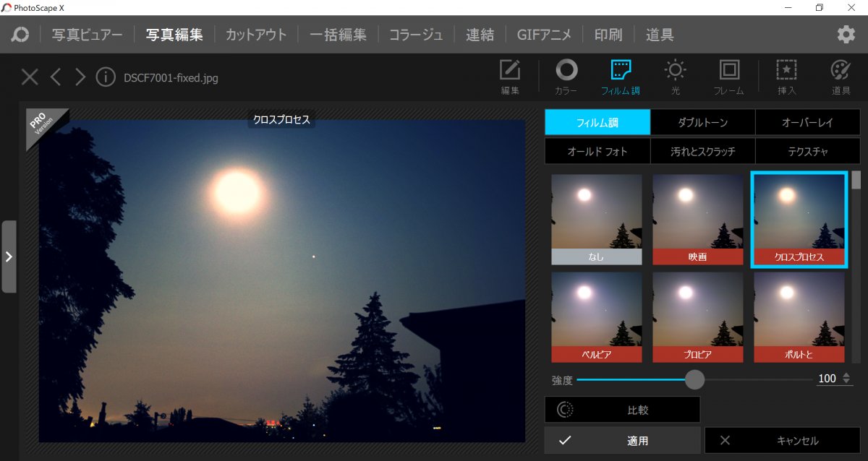868x461 pixels.
Task: Open the フレーム frame tool
Action: [728, 77]
